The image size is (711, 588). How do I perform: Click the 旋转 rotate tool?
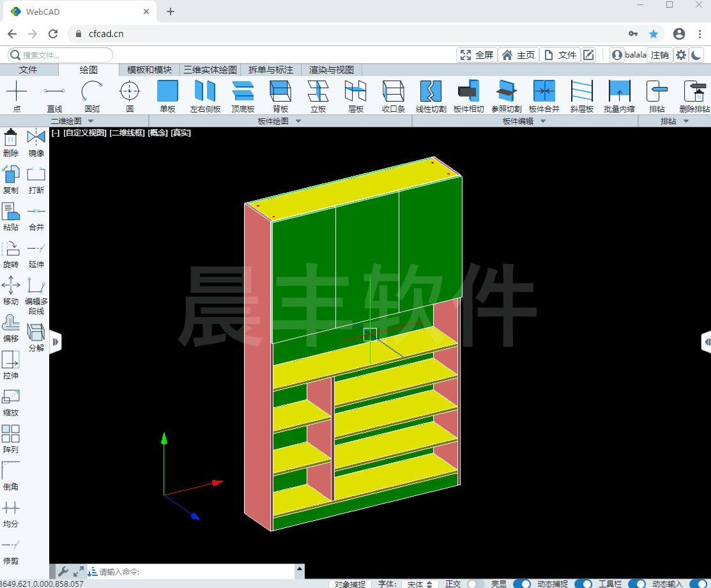click(x=11, y=253)
